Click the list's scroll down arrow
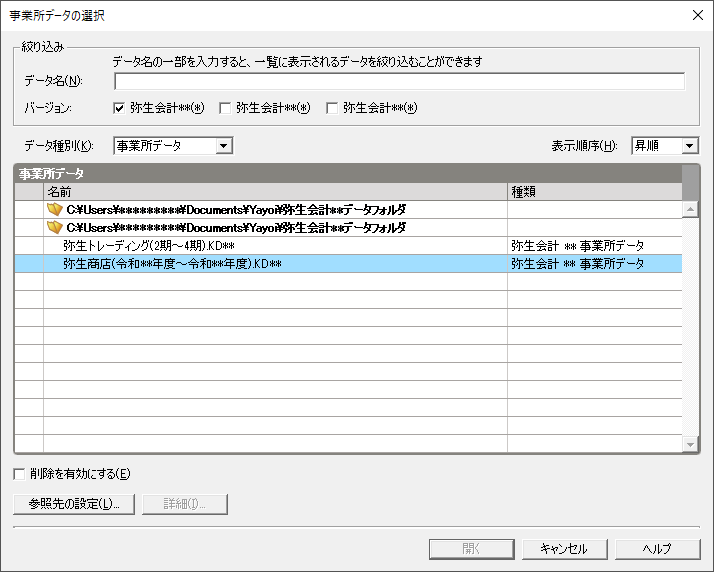714x572 pixels. [690, 444]
